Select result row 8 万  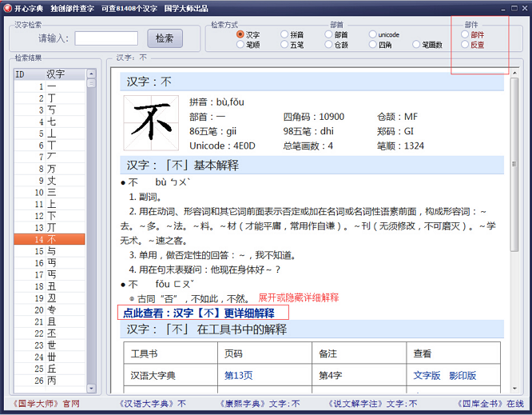(x=50, y=169)
